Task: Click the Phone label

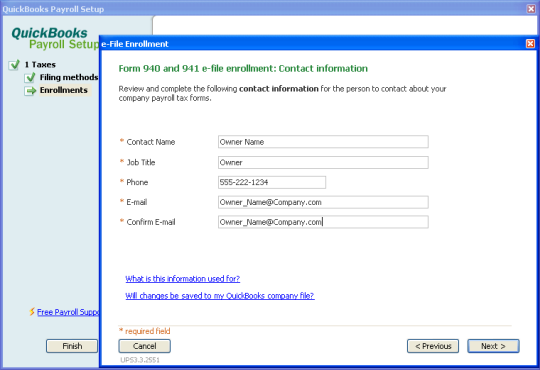Action: click(x=137, y=182)
